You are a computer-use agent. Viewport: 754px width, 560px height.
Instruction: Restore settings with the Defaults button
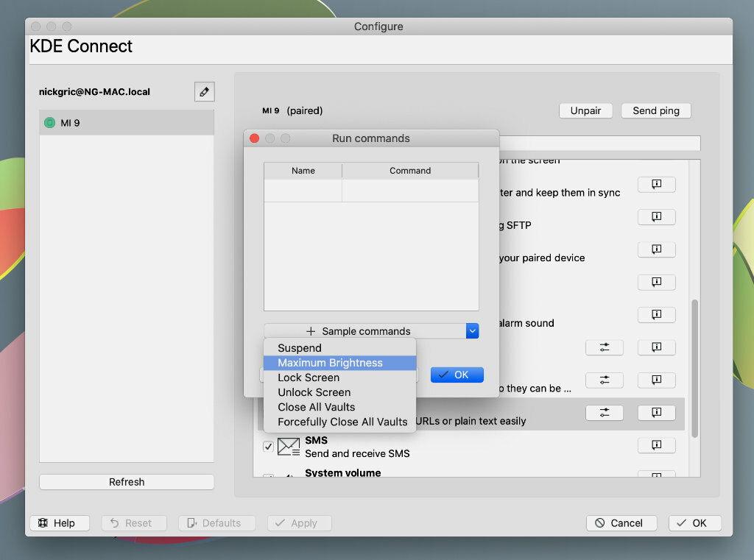tap(217, 523)
